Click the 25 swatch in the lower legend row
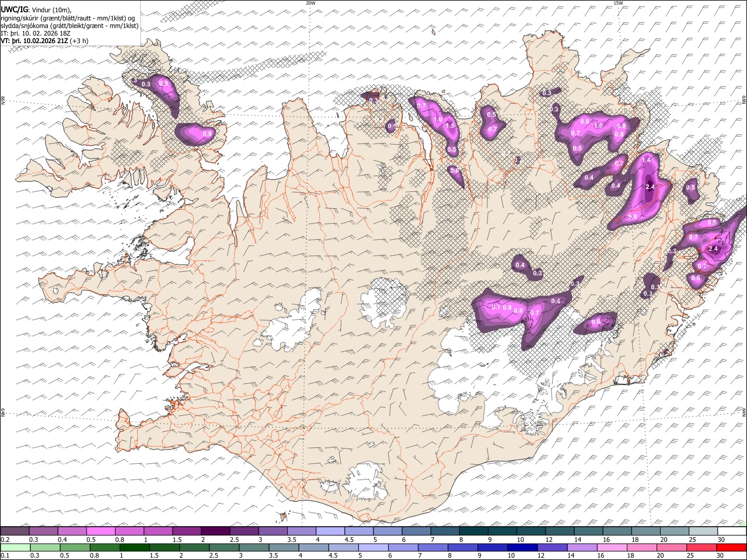 tap(701, 548)
